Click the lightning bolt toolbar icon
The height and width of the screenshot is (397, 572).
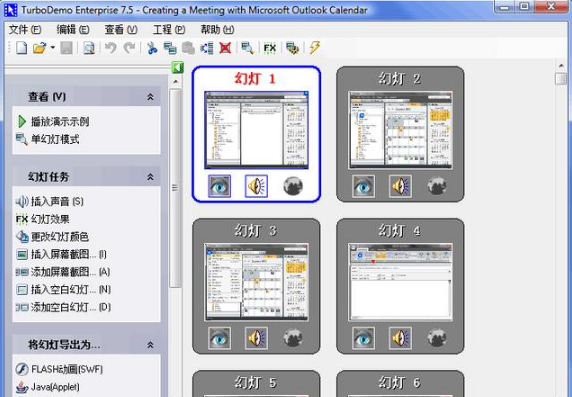pyautogui.click(x=314, y=48)
